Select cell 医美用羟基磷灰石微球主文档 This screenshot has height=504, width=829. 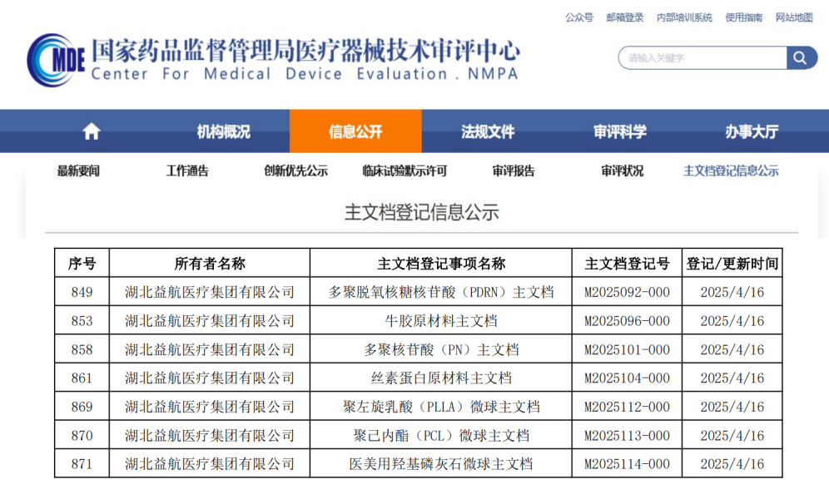[441, 464]
